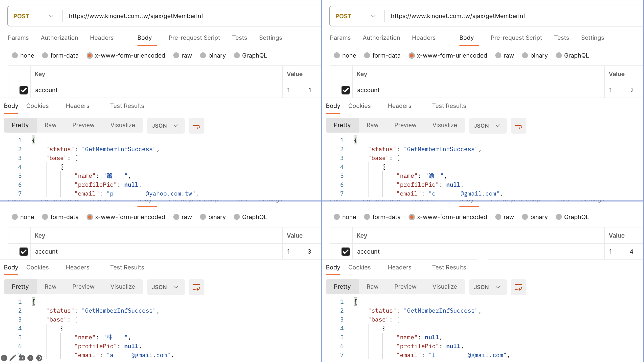The image size is (644, 362).
Task: Switch to Raw view in bottom-right response
Action: point(372,287)
